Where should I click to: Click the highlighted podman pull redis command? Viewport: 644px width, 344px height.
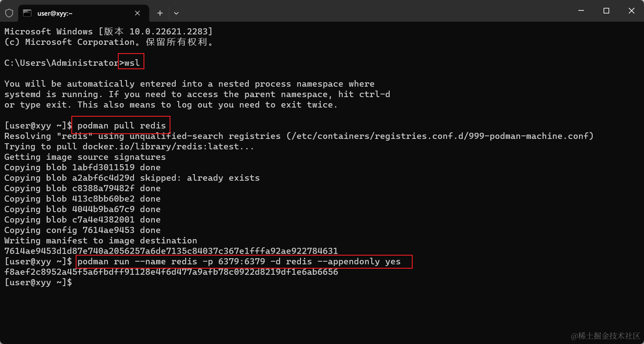(120, 125)
